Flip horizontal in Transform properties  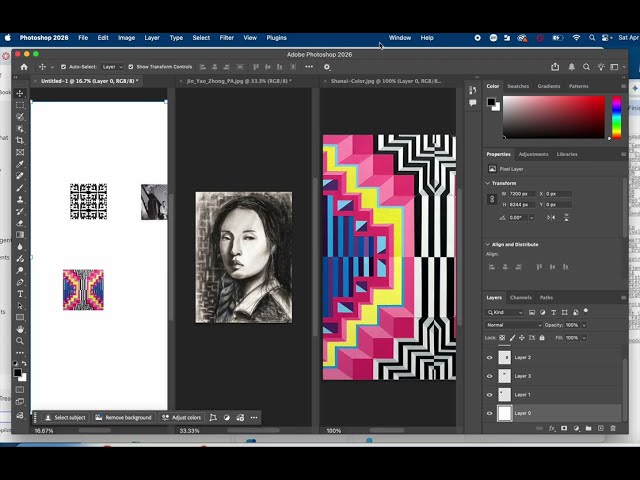(551, 218)
